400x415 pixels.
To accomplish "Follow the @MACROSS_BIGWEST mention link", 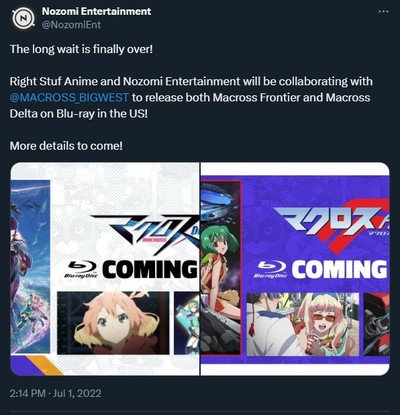I will click(69, 98).
